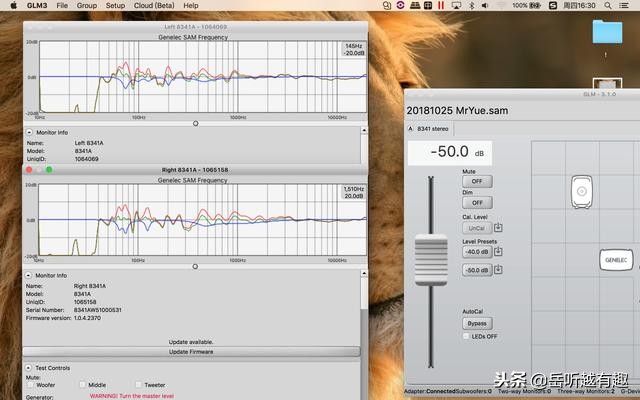The width and height of the screenshot is (640, 400).
Task: Click inside the Left 8341A frequency graph
Action: (203, 77)
